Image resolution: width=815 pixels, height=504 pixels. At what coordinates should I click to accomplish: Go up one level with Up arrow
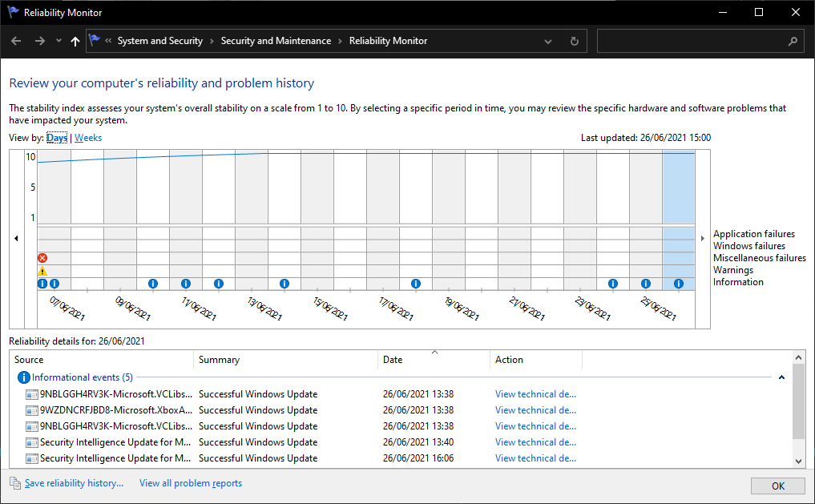click(75, 41)
